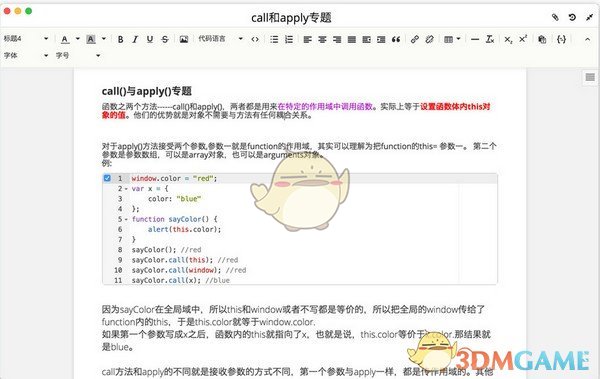Viewport: 600px width, 379px height.
Task: Apply superscript formatting
Action: click(x=523, y=39)
